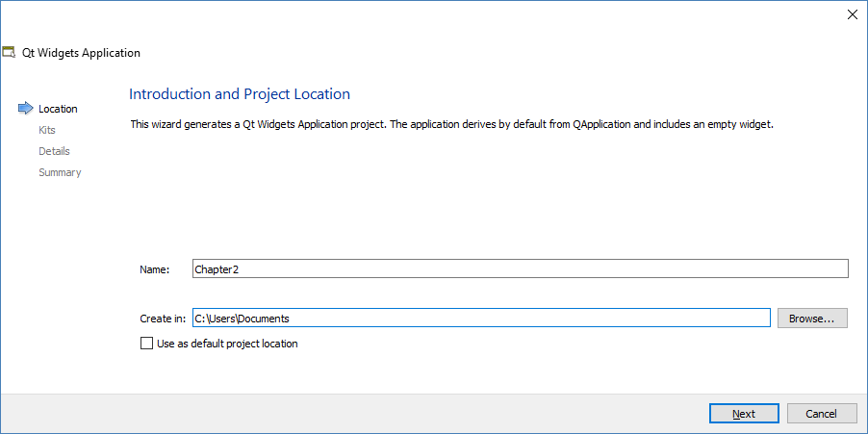Screen dimensions: 868x434
Task: Click the blue arrow beside Location
Action: coord(25,109)
